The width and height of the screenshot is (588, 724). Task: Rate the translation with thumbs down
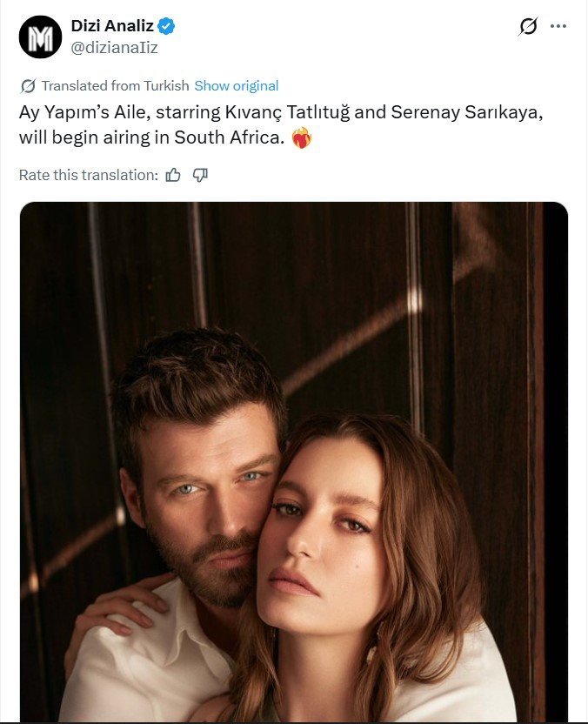click(200, 175)
